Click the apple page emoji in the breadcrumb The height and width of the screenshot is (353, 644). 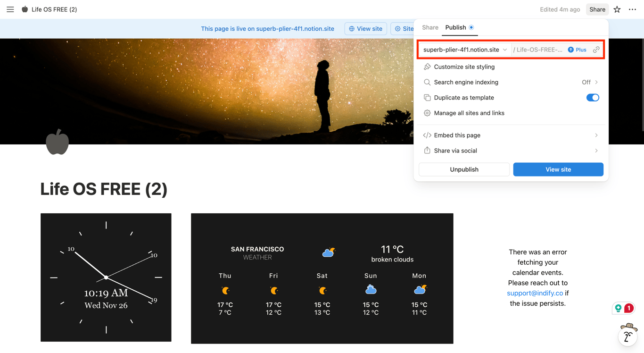pos(24,9)
